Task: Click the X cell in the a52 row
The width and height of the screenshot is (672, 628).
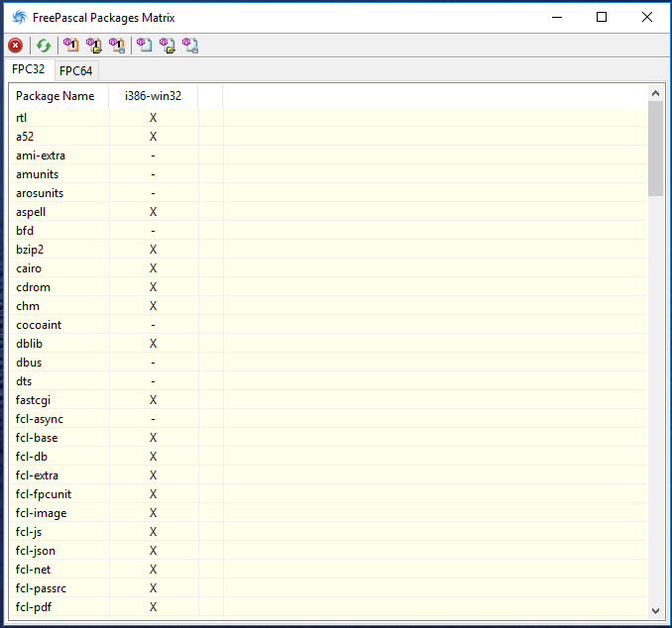Action: pos(153,137)
